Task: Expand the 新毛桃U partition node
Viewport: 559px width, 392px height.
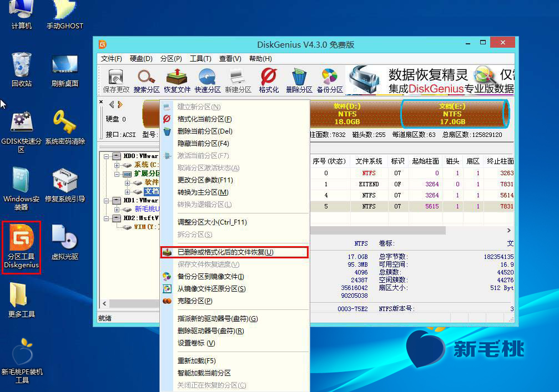Action: [117, 210]
